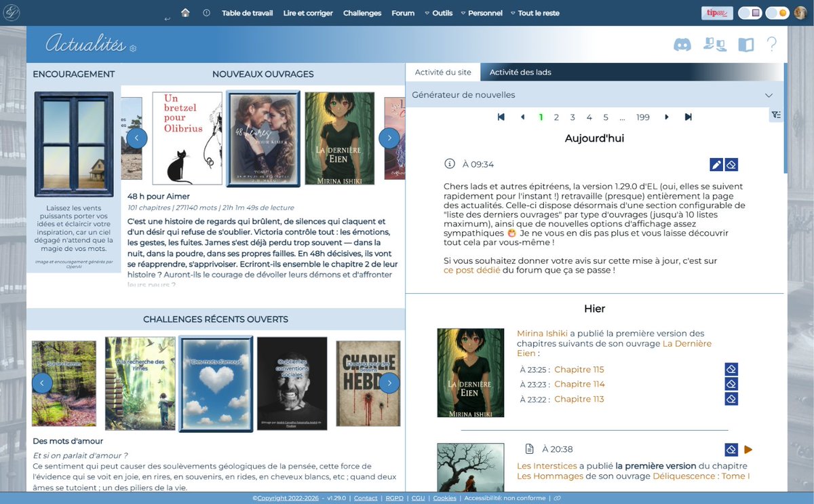Image resolution: width=814 pixels, height=504 pixels.
Task: Open the help question mark icon
Action: (771, 45)
